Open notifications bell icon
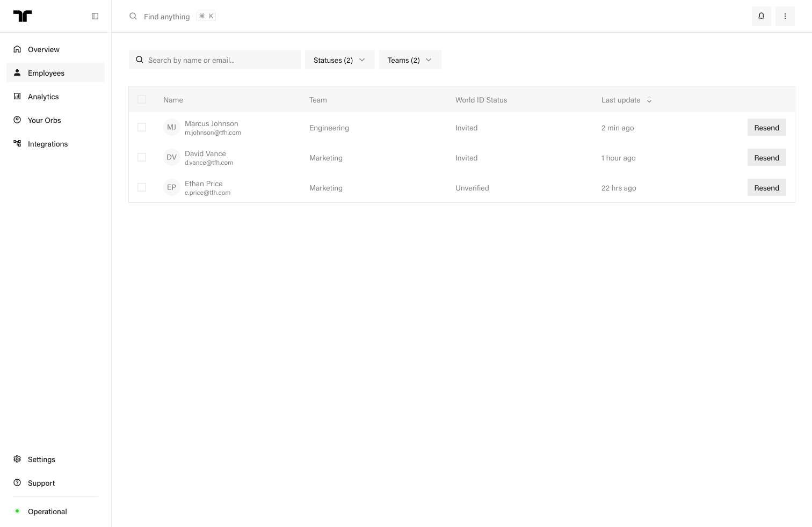The height and width of the screenshot is (527, 812). coord(762,16)
